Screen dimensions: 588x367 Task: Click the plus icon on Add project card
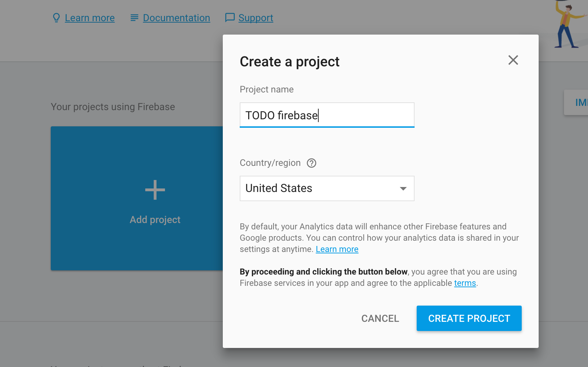coord(155,190)
